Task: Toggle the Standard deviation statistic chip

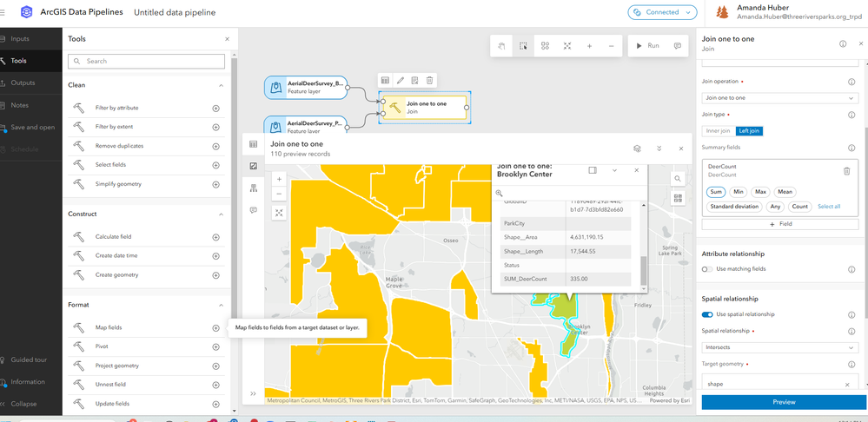Action: [734, 207]
